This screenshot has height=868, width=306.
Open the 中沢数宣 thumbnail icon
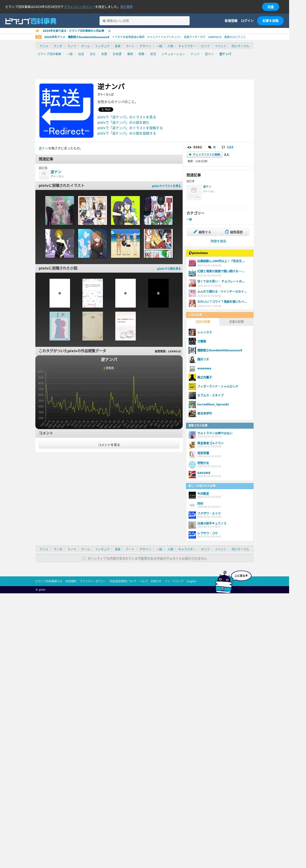[192, 495]
